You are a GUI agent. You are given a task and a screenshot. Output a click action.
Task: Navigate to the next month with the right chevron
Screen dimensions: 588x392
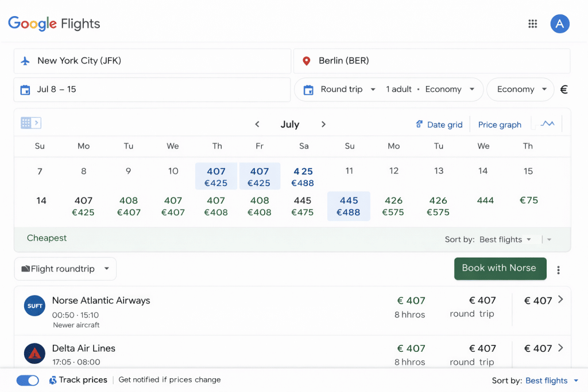(323, 123)
